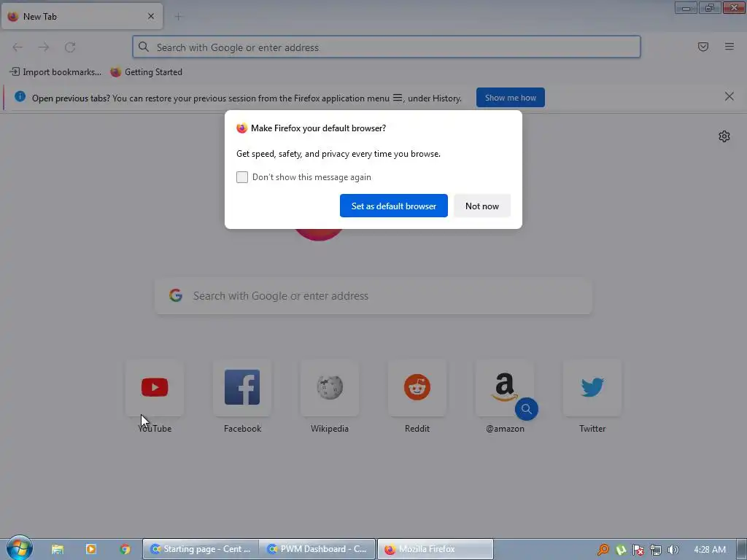Switch to PWM Dashboard taskbar window
This screenshot has width=747, height=560.
tap(318, 549)
